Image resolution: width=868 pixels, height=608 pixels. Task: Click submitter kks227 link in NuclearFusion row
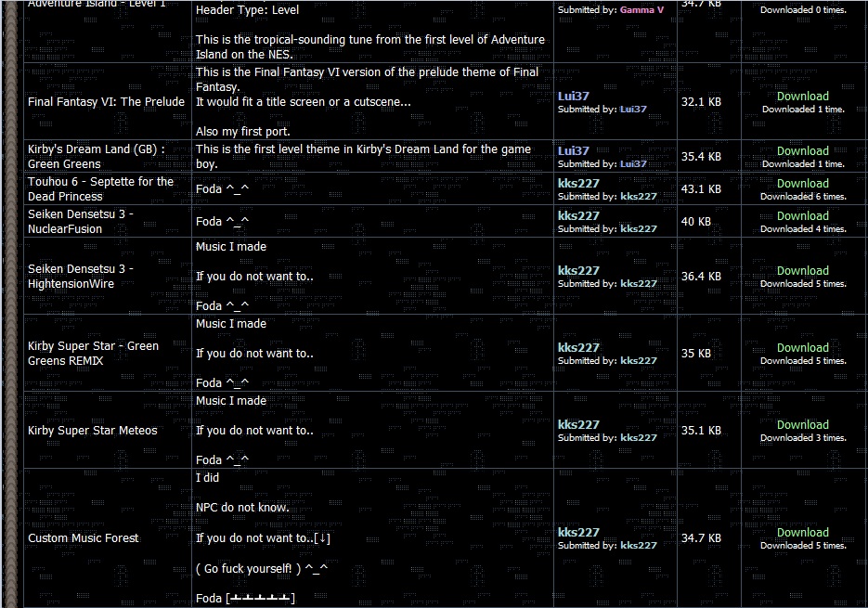tap(639, 230)
